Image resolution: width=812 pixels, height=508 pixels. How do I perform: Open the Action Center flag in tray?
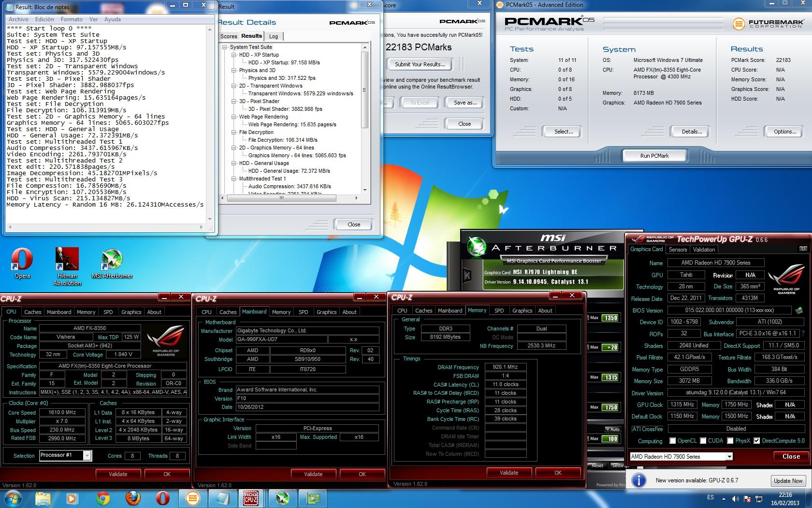tap(748, 498)
